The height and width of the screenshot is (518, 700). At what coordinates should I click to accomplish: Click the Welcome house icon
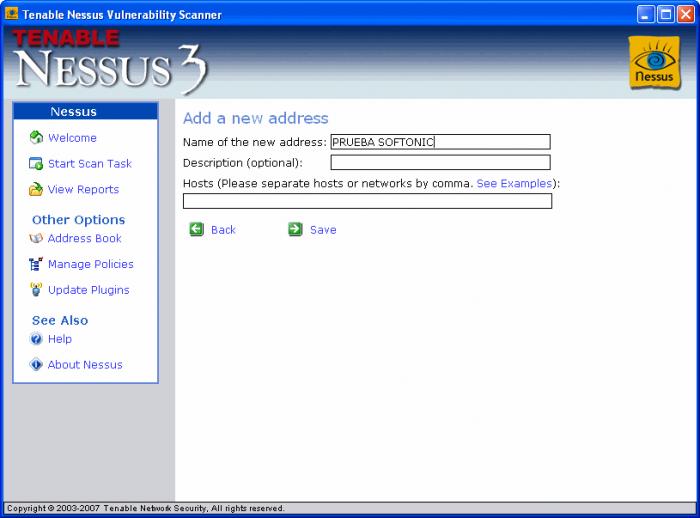click(x=36, y=138)
